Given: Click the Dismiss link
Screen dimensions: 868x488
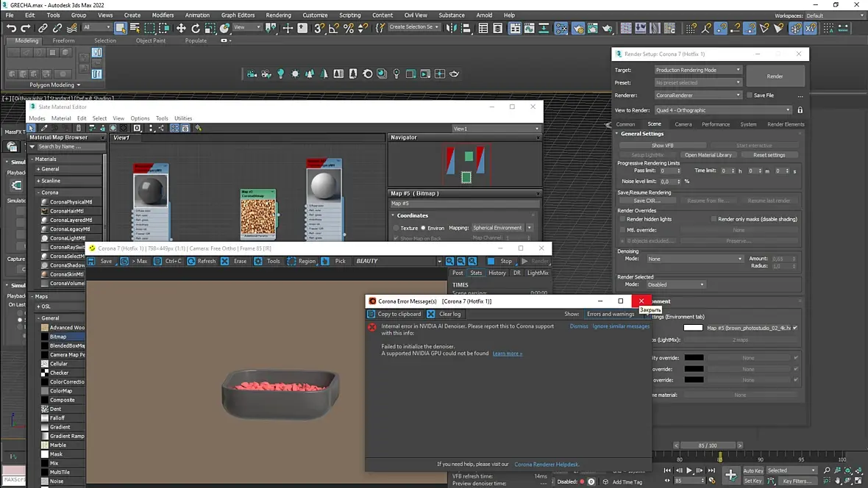Looking at the screenshot, I should tap(579, 326).
